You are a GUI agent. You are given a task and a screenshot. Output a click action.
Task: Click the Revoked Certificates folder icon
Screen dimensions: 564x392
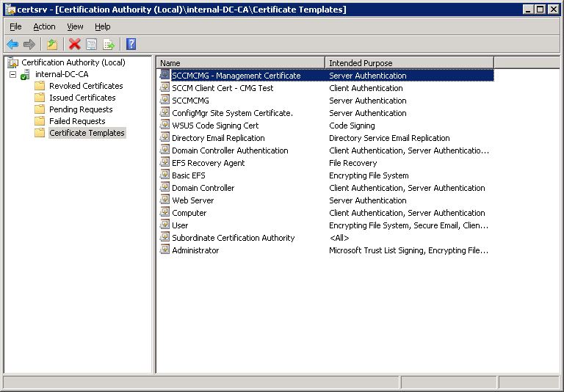(40, 86)
